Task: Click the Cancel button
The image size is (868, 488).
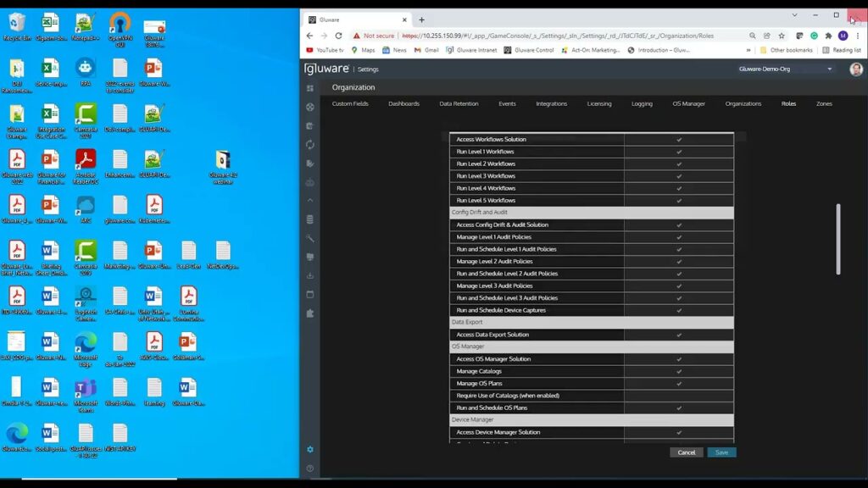Action: [x=686, y=452]
